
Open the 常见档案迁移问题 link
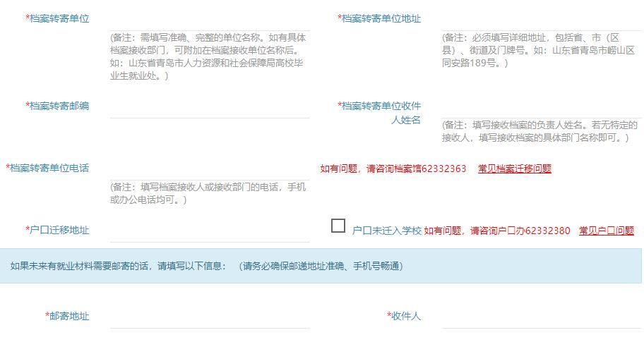coord(514,169)
